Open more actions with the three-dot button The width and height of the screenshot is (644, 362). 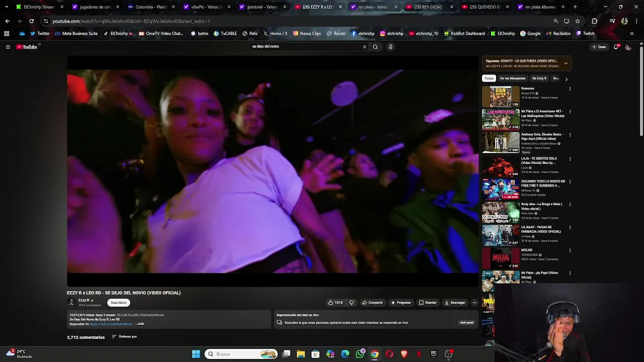pyautogui.click(x=474, y=303)
